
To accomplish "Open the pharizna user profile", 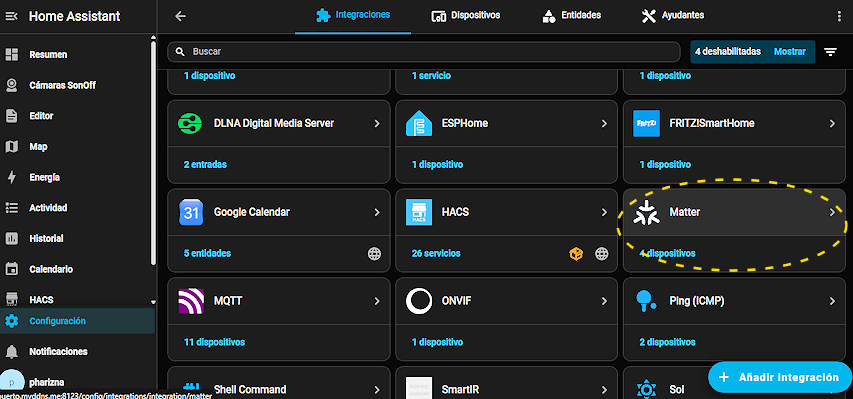I will coord(77,382).
